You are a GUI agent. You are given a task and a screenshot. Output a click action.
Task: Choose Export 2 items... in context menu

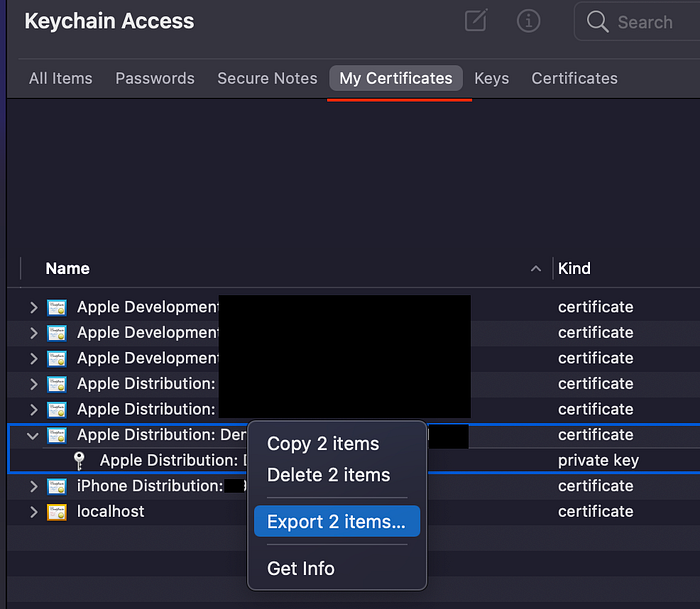point(337,521)
